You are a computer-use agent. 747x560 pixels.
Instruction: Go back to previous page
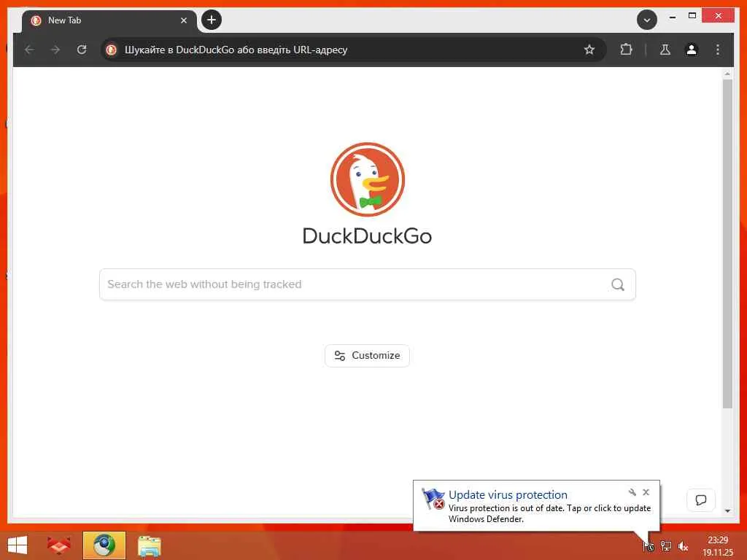(x=29, y=50)
